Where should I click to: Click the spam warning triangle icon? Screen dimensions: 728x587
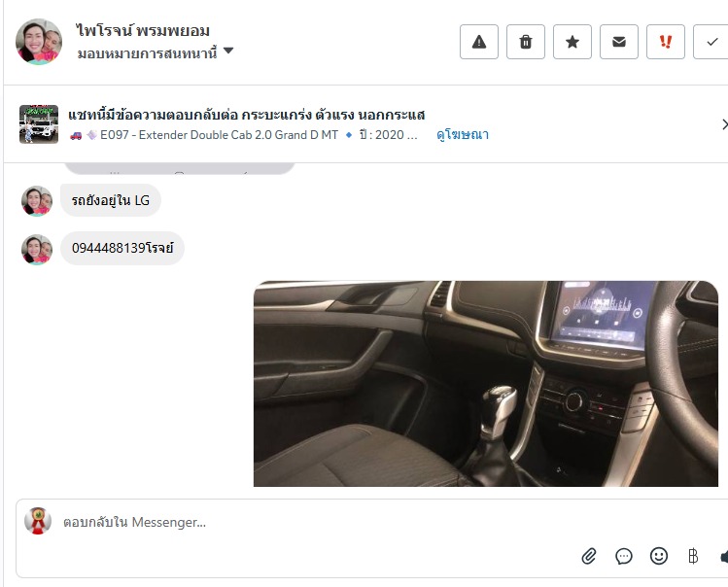(x=478, y=42)
